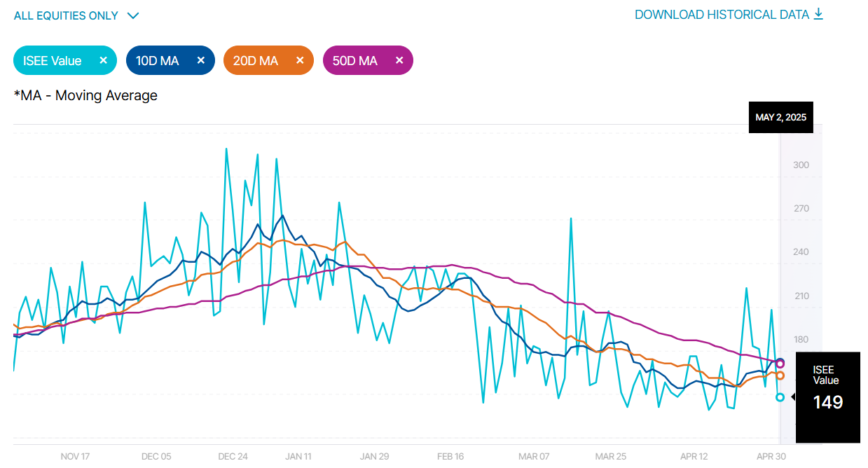Remove the 10D MA series chip
Viewport: 868px width, 468px height.
[x=200, y=60]
